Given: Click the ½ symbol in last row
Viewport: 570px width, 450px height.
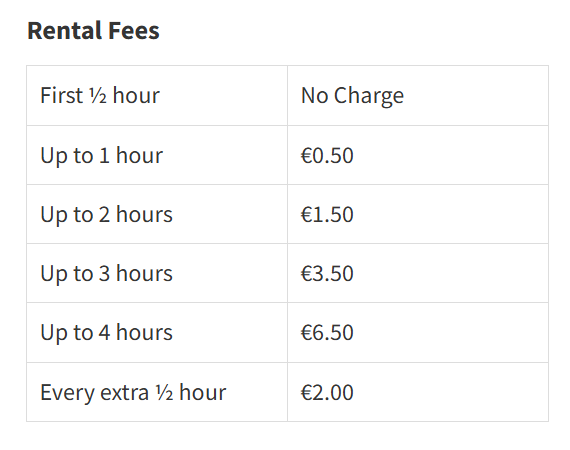Looking at the screenshot, I should [165, 393].
